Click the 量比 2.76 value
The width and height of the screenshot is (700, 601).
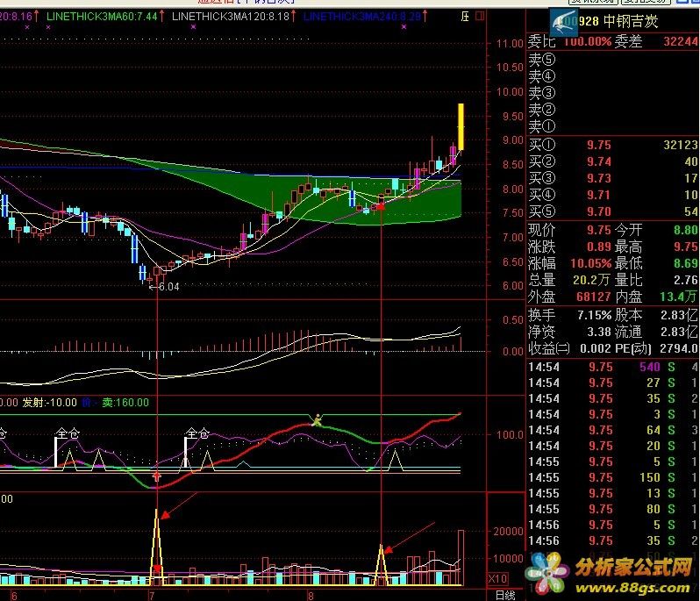(x=686, y=280)
